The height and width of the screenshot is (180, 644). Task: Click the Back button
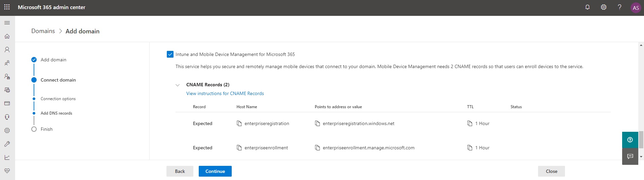pos(180,171)
